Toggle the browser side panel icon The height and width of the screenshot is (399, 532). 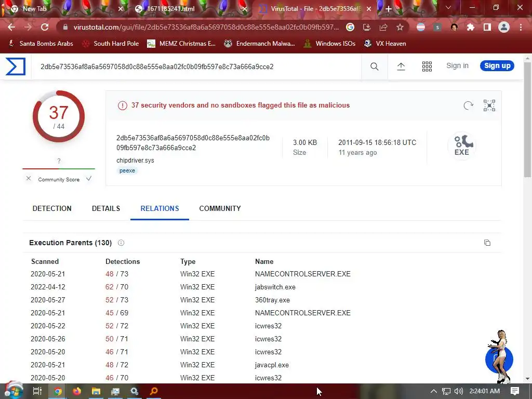(x=487, y=27)
